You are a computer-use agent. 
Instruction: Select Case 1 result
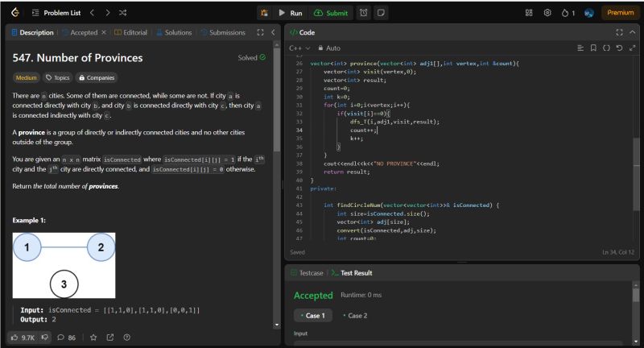coord(312,316)
